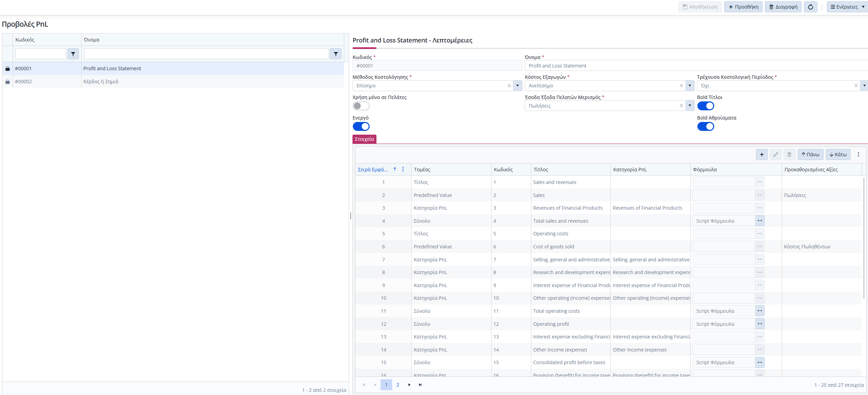Click the vertical splitter handle between panels

(x=350, y=216)
